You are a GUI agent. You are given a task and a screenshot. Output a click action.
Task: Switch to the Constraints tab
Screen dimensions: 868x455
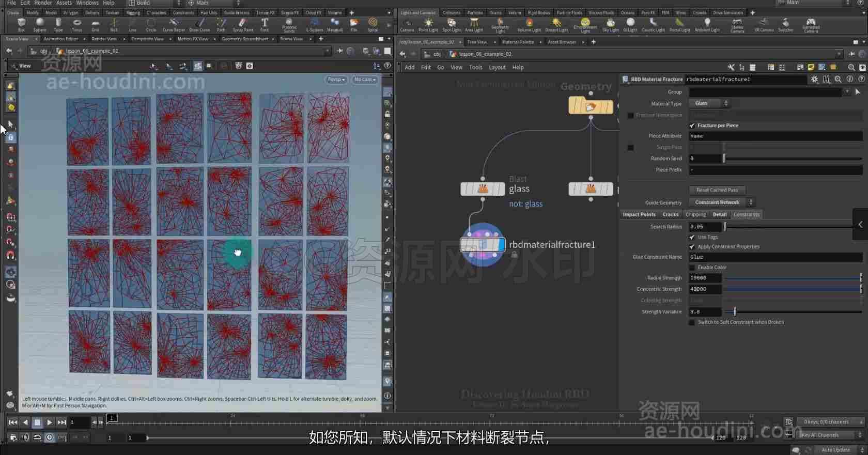[747, 214]
